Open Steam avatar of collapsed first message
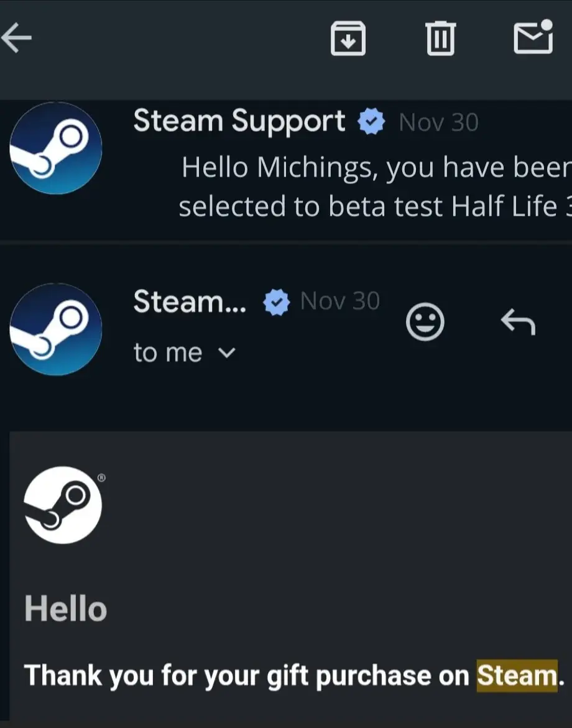572x728 pixels. click(x=56, y=148)
